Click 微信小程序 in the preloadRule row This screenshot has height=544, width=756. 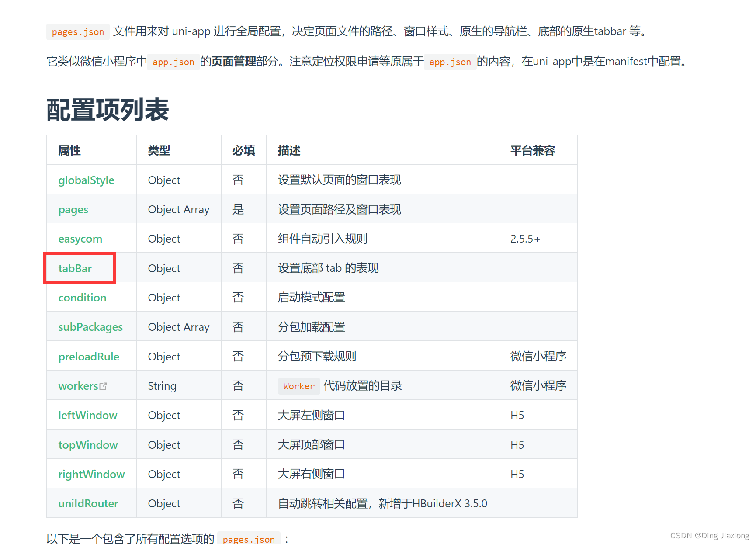pos(538,357)
